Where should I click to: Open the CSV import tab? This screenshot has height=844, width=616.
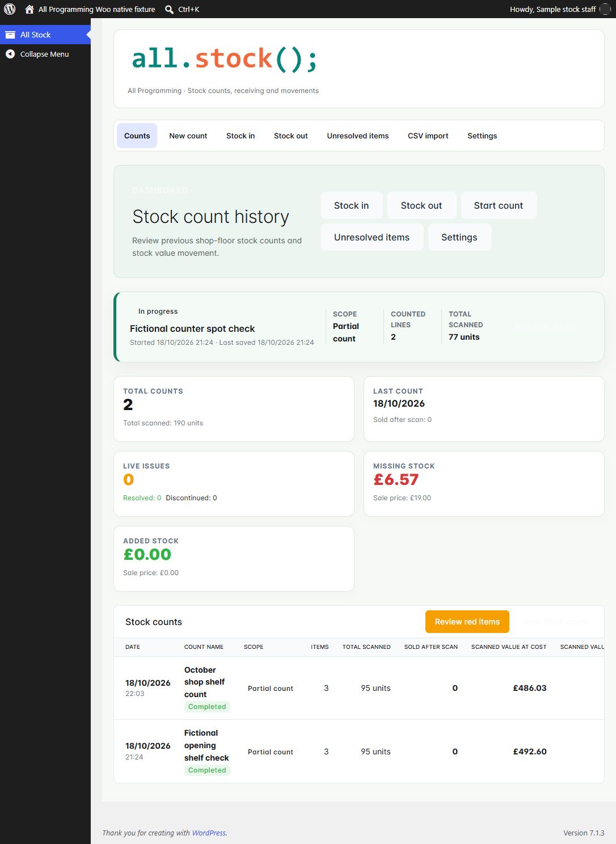pyautogui.click(x=428, y=136)
